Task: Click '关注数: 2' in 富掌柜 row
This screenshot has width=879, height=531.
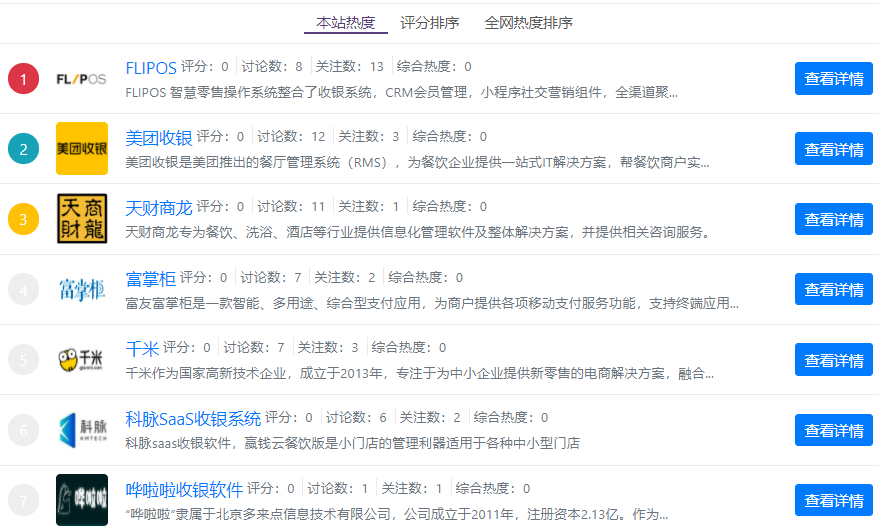Action: coord(345,278)
